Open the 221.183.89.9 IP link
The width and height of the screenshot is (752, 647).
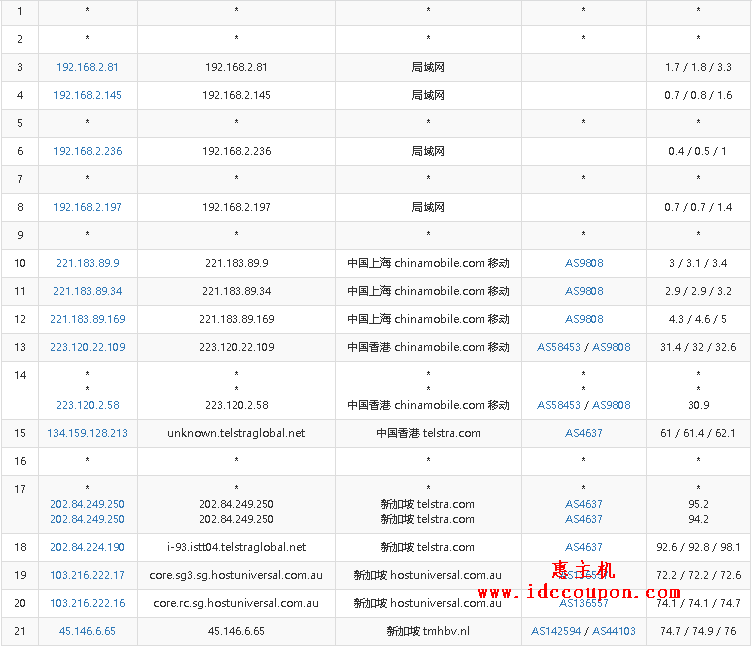pyautogui.click(x=87, y=263)
